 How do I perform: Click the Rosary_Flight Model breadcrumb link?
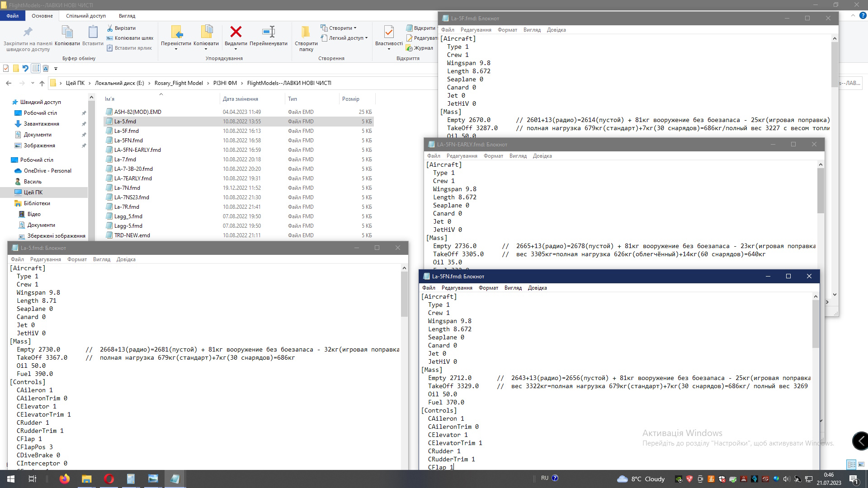[179, 83]
